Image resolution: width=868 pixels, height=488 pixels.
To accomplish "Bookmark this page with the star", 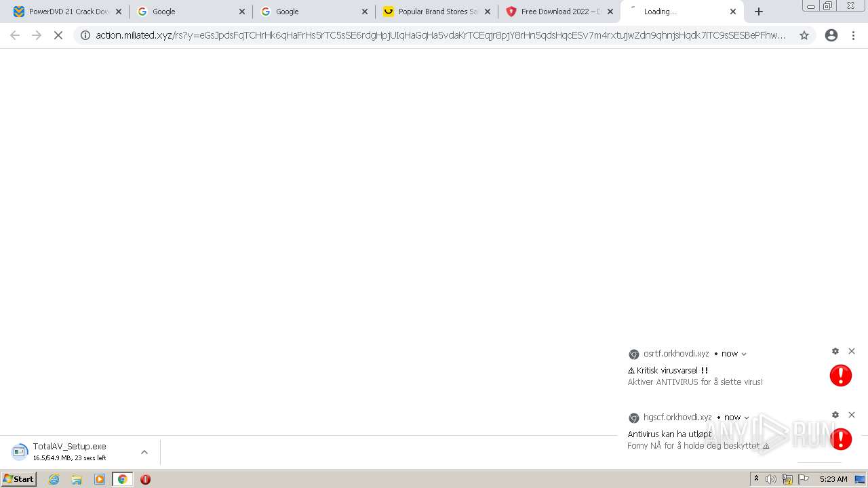I will coord(804,35).
